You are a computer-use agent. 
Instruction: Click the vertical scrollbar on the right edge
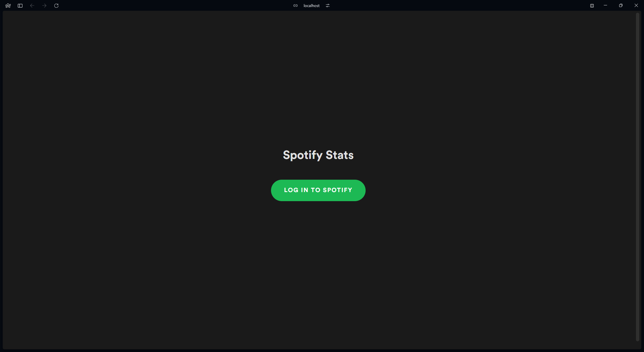point(638,177)
